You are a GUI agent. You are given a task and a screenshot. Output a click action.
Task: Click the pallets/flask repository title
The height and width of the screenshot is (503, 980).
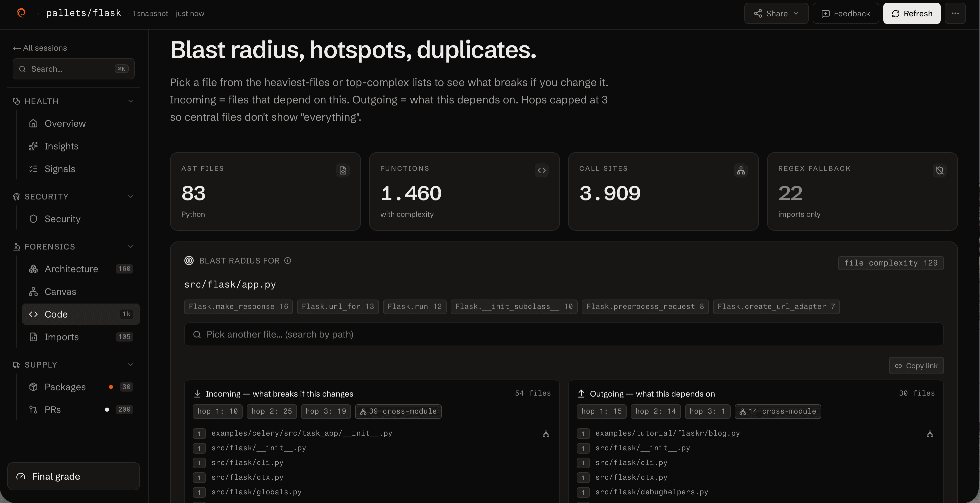pos(83,13)
